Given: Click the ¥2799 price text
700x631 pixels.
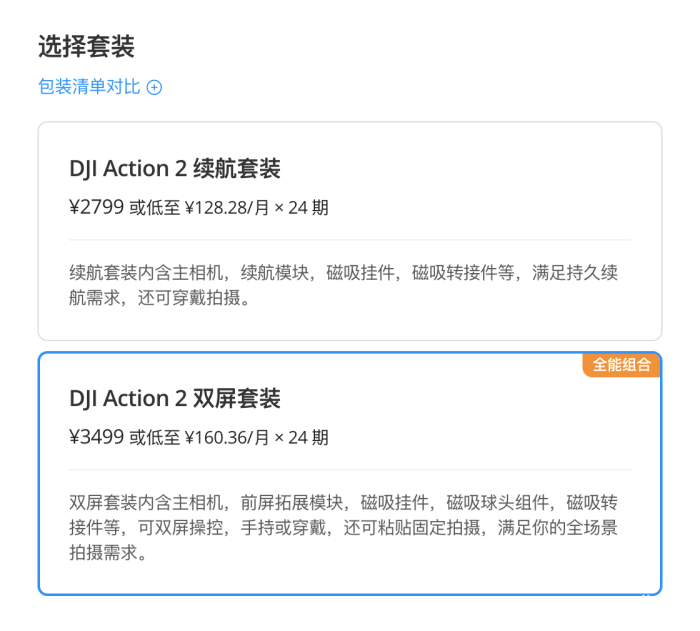Looking at the screenshot, I should pos(96,208).
